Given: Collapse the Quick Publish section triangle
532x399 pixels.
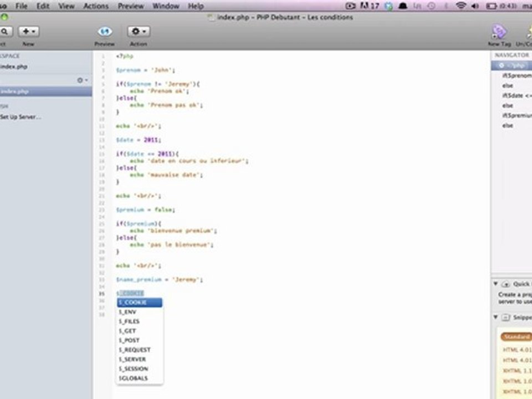Looking at the screenshot, I should pos(495,284).
